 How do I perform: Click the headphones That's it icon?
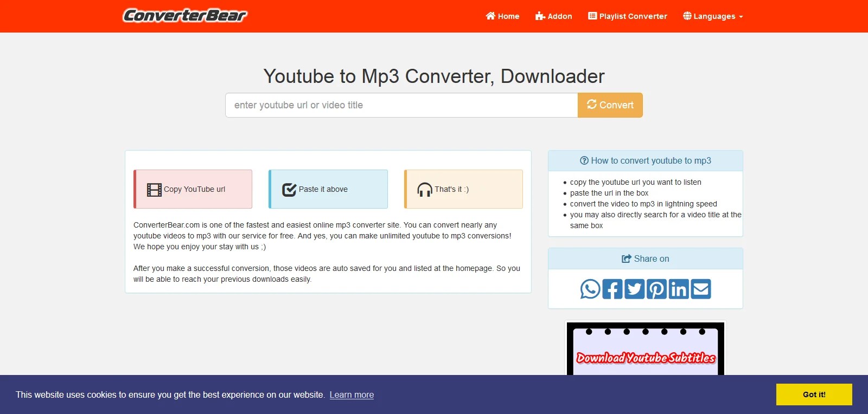pos(425,190)
